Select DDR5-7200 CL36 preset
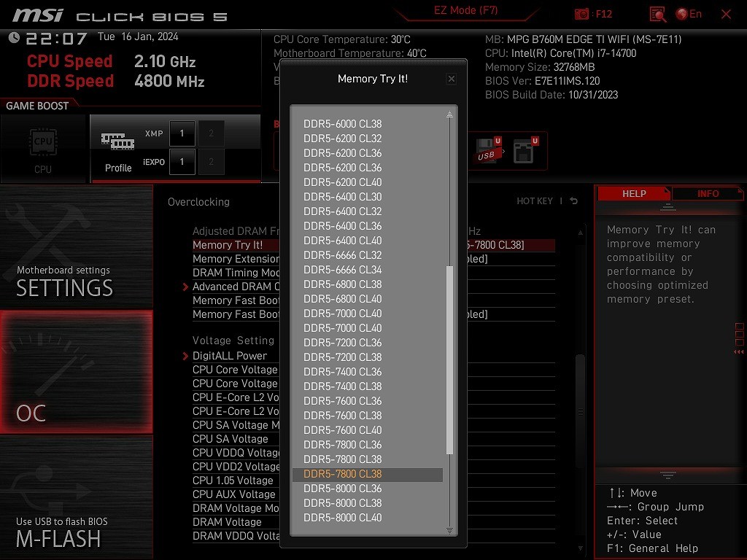 pyautogui.click(x=343, y=343)
